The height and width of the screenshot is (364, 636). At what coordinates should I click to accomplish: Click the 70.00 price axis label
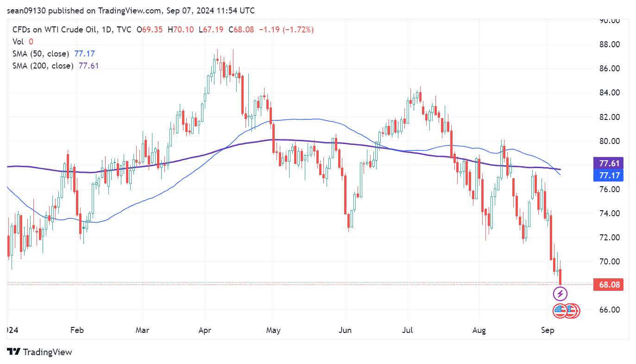point(609,261)
